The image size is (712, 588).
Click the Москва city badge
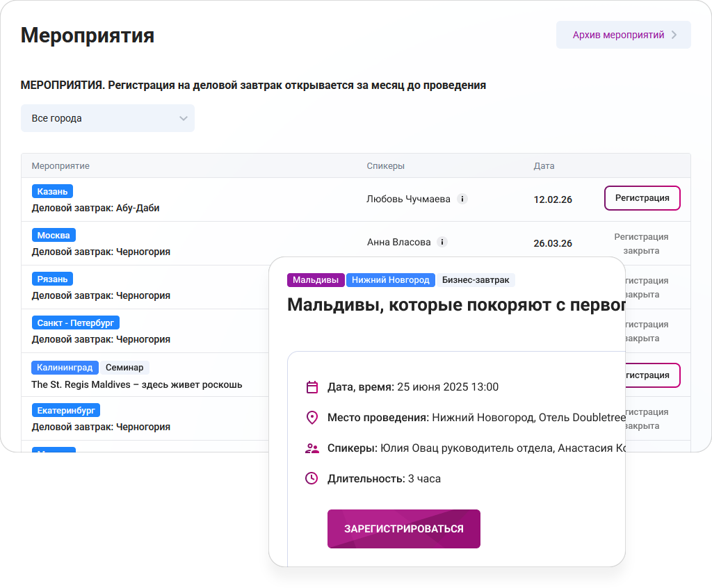54,235
